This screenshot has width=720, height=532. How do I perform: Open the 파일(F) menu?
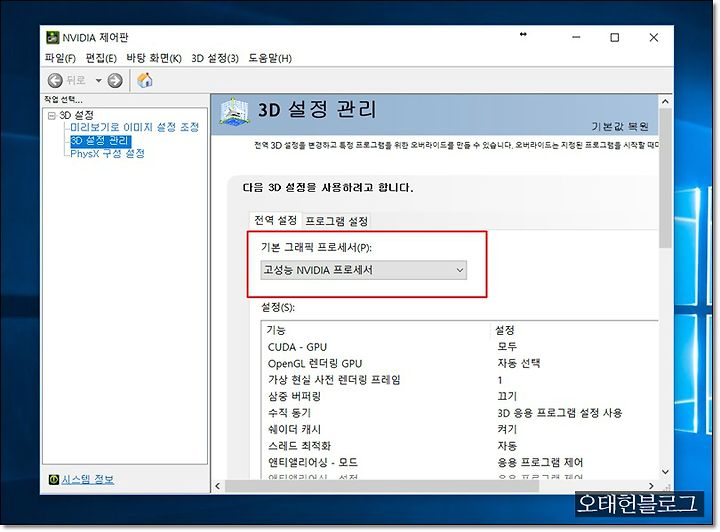(x=60, y=58)
